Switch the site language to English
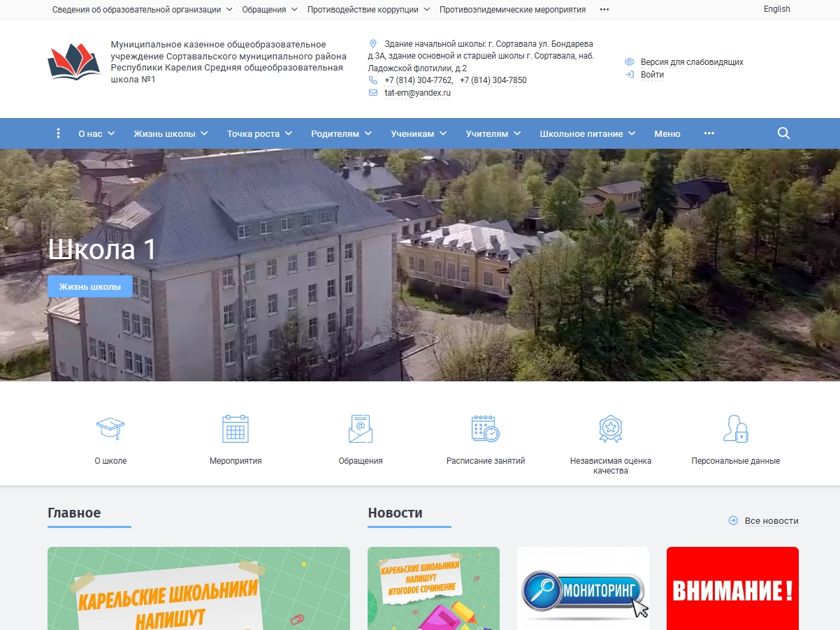The height and width of the screenshot is (630, 840). 776,9
